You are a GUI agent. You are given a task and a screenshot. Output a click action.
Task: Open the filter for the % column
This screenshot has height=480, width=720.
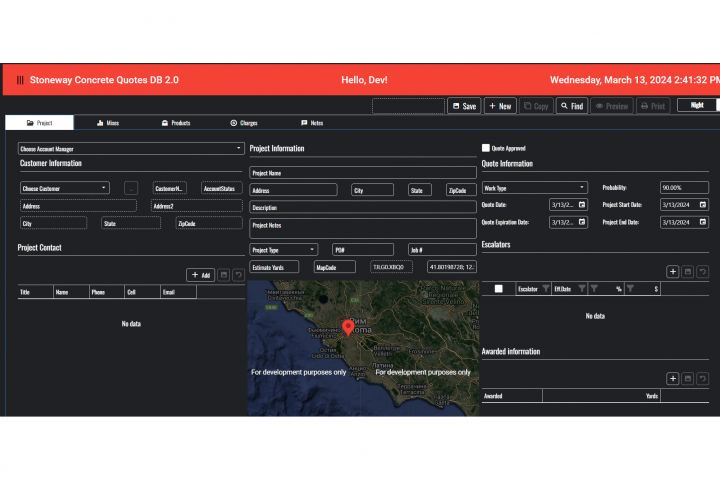594,288
